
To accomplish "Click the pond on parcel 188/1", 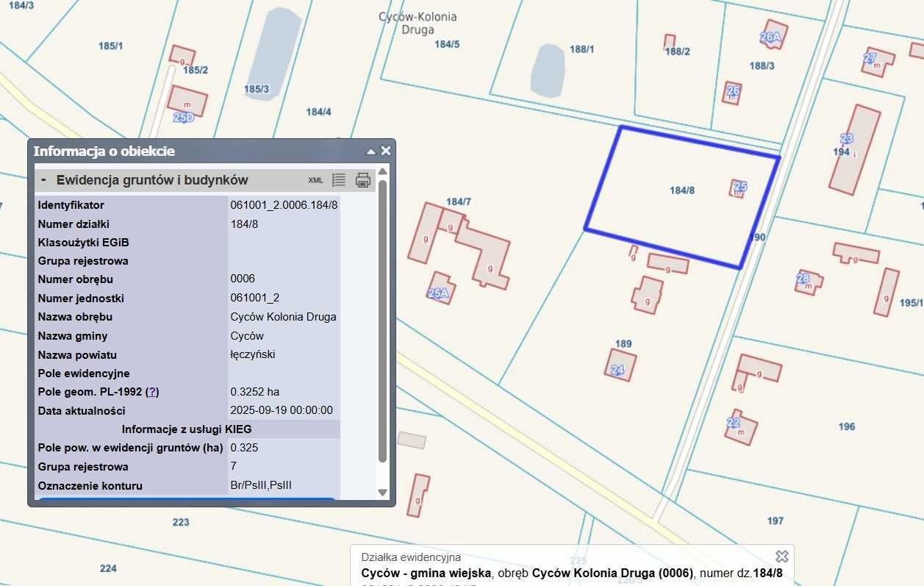I will click(x=548, y=70).
